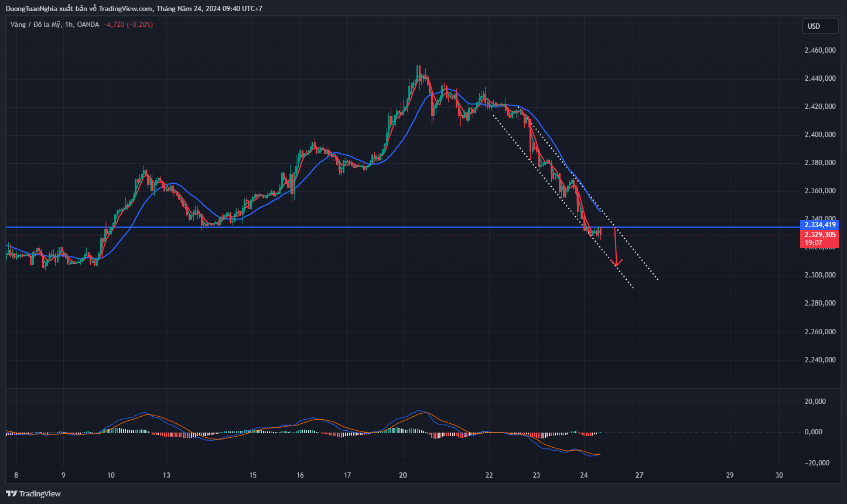
Task: Click the 2.380,000 price axis label
Action: 820,163
